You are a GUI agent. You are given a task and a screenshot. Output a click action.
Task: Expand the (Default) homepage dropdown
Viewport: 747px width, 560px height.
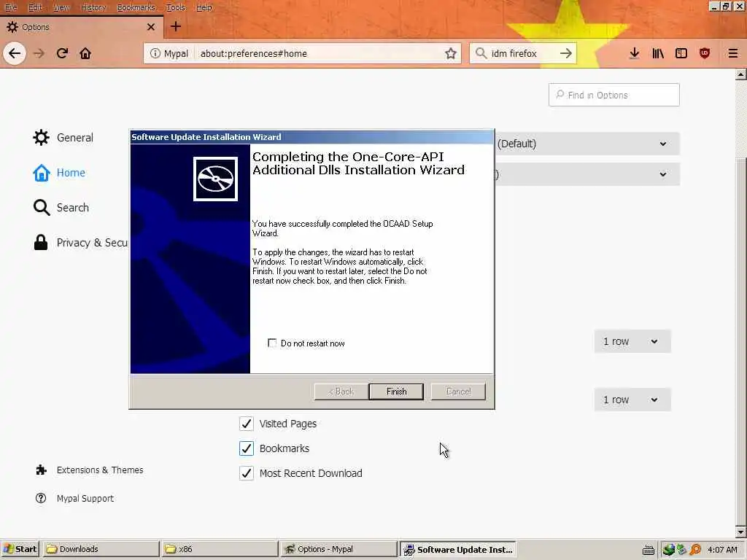587,144
